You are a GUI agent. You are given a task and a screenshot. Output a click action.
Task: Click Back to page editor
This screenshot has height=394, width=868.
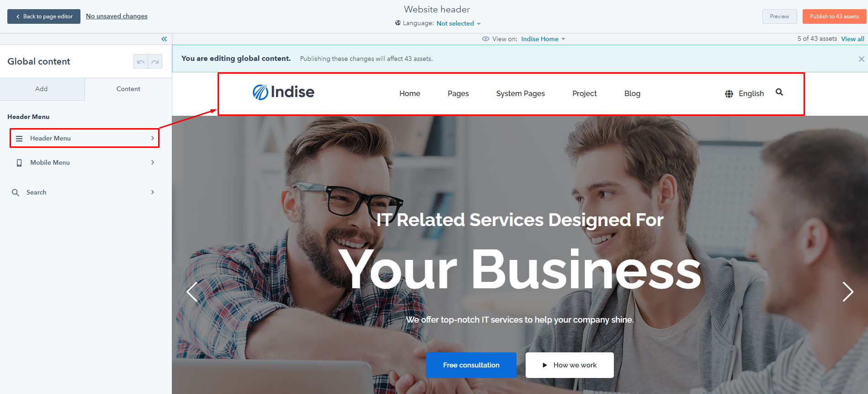44,16
